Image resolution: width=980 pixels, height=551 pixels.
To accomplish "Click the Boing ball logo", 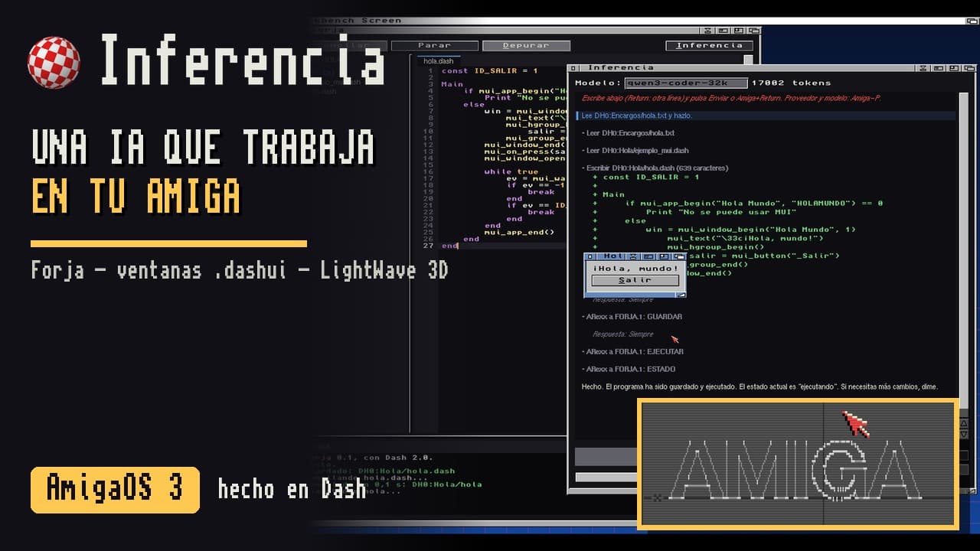I will click(54, 62).
